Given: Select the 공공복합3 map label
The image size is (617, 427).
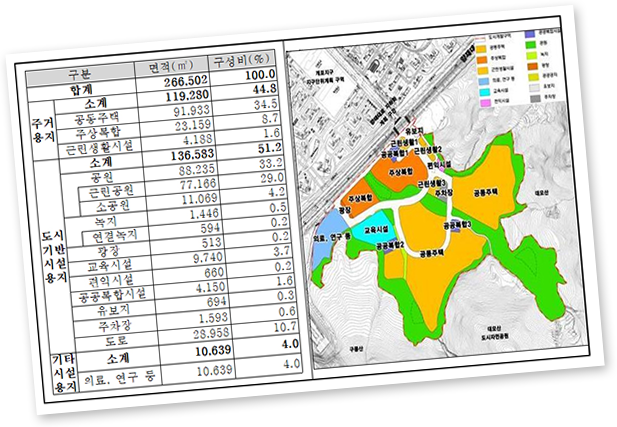Looking at the screenshot, I should click(x=457, y=226).
